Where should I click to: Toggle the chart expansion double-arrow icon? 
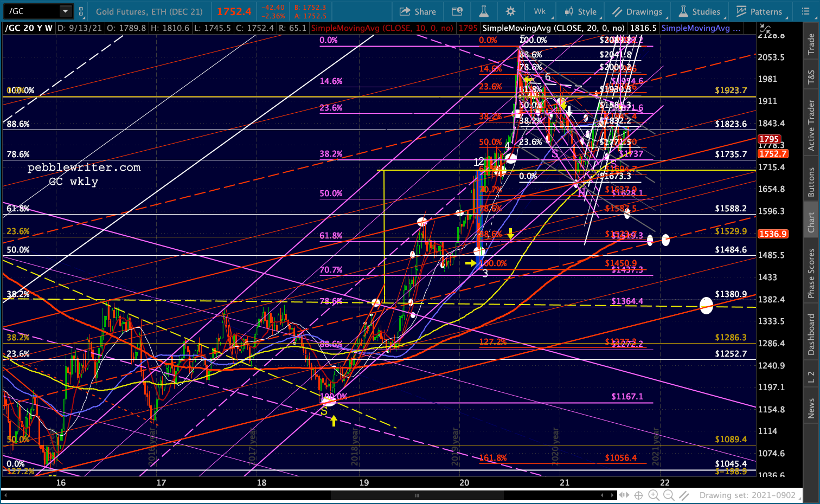pyautogui.click(x=624, y=495)
